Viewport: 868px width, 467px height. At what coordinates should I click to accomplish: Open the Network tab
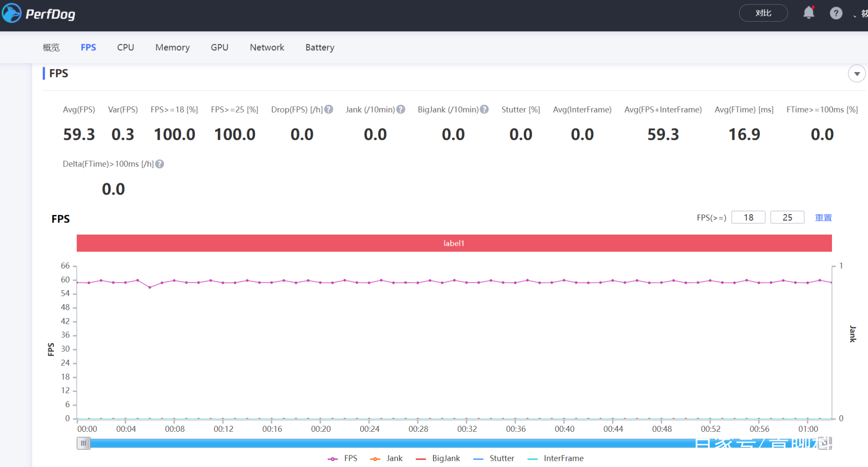tap(267, 47)
